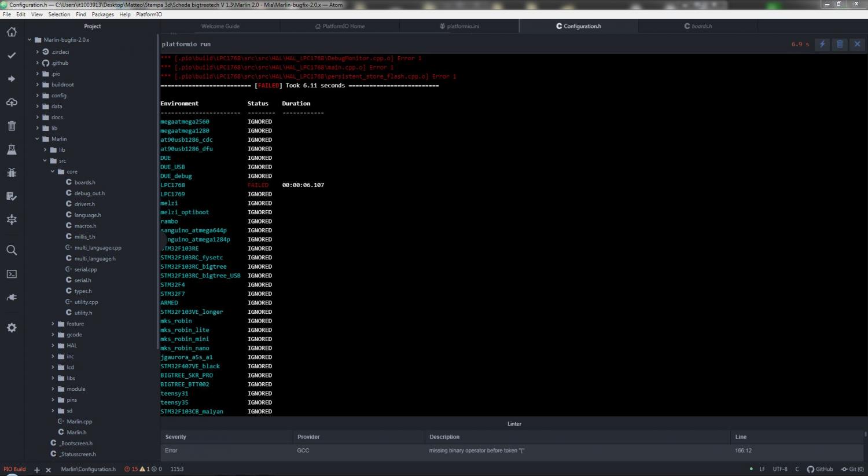Start debugging with the bug icon

coord(12,173)
